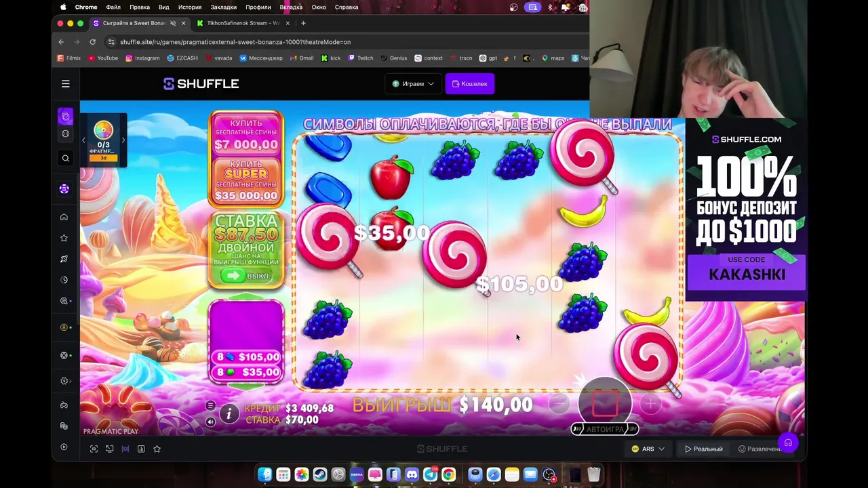Open favorites star in the sidebar
This screenshot has height=488, width=868.
click(64, 238)
